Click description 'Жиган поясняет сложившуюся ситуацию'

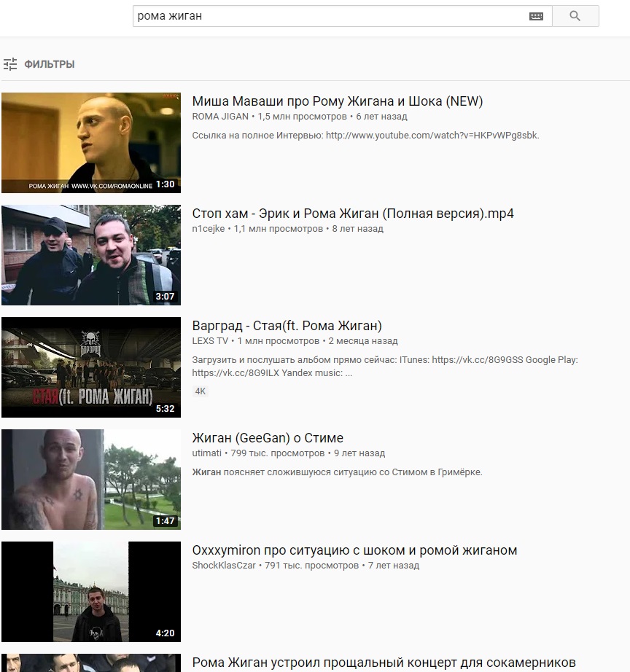tap(337, 472)
